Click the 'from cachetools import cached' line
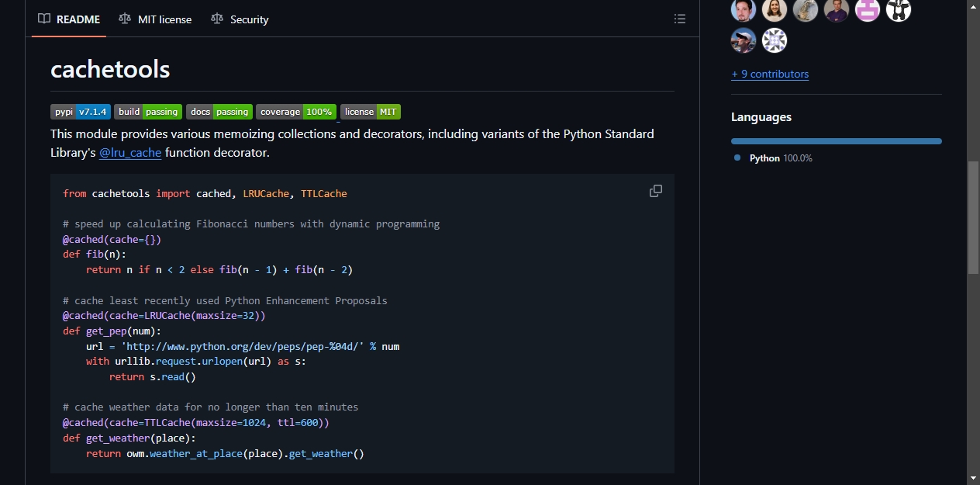This screenshot has width=980, height=485. [205, 194]
